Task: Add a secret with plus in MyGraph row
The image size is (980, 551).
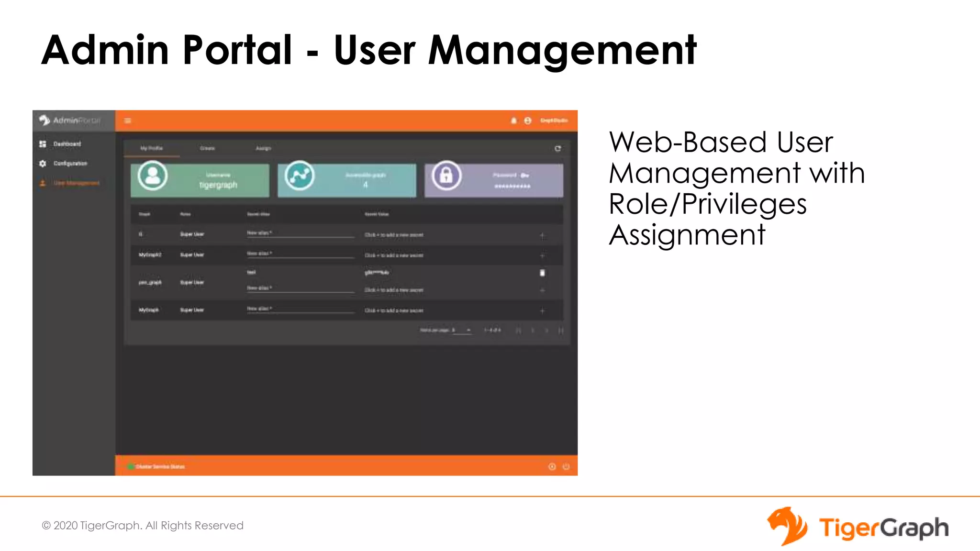Action: (x=542, y=311)
